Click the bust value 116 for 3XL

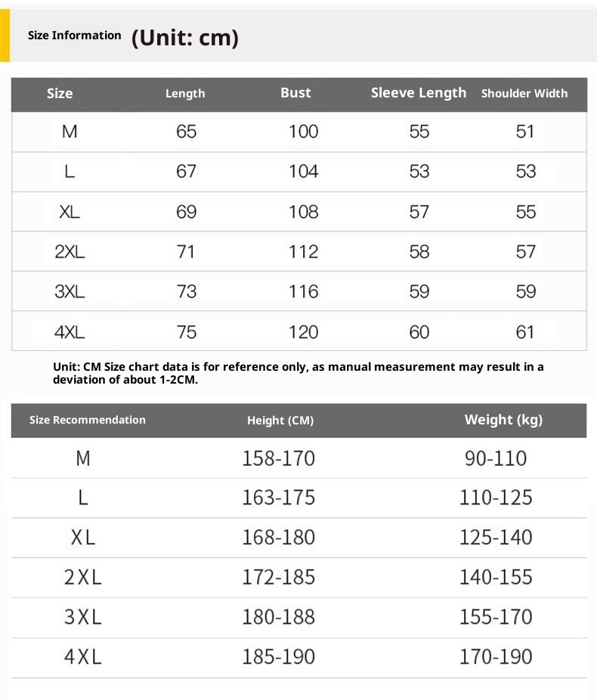pos(303,291)
